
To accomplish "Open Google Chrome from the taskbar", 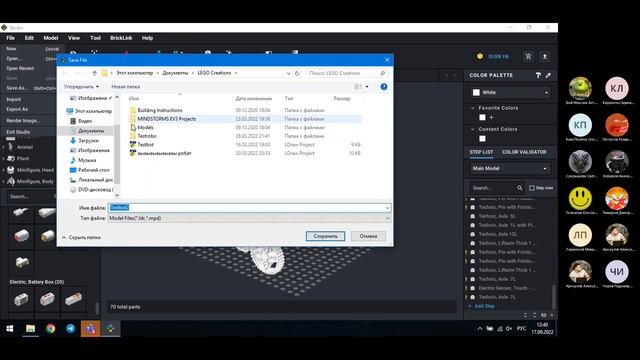I will click(x=51, y=329).
